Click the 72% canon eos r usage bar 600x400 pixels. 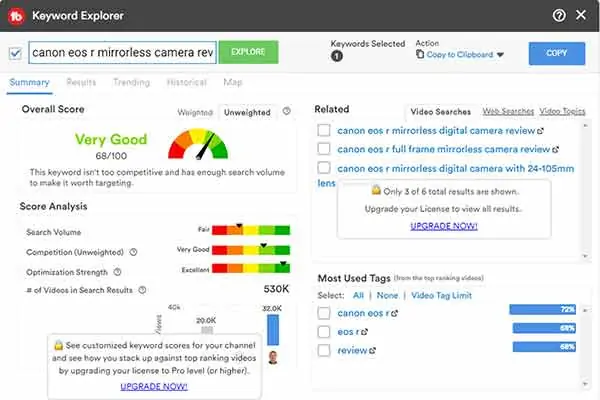point(543,309)
